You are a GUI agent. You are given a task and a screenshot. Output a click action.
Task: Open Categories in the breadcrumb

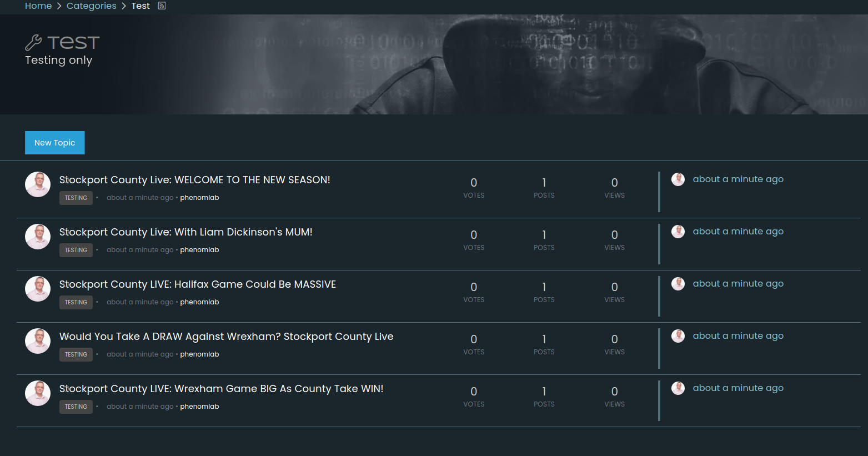[x=91, y=6]
